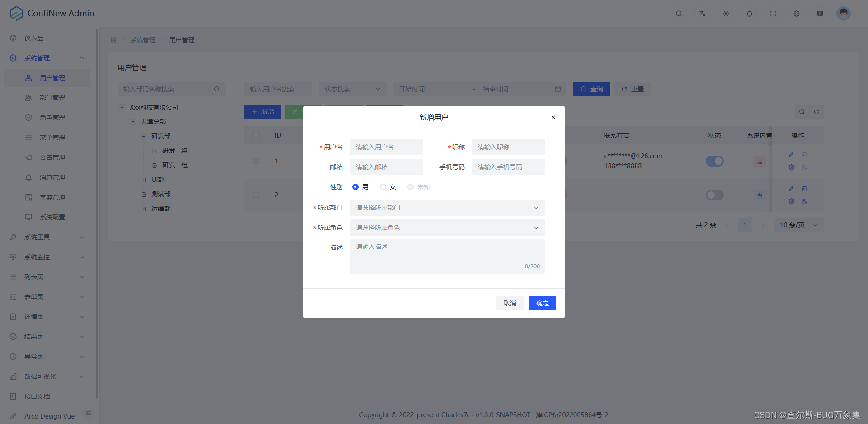Screen dimensions: 868x424
Task: Switch language via the translate icon
Action: click(703, 14)
